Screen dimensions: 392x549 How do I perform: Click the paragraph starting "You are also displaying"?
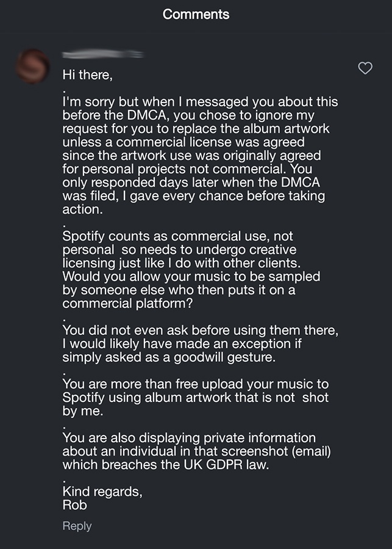click(189, 451)
